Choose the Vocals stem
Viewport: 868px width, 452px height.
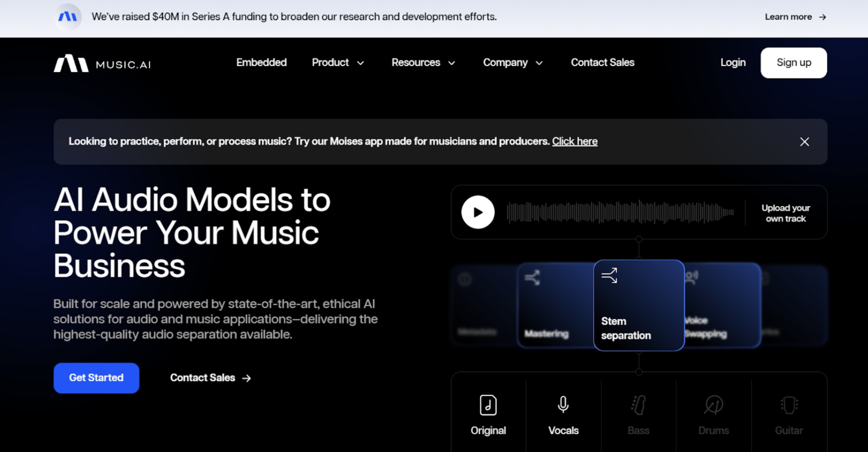563,415
